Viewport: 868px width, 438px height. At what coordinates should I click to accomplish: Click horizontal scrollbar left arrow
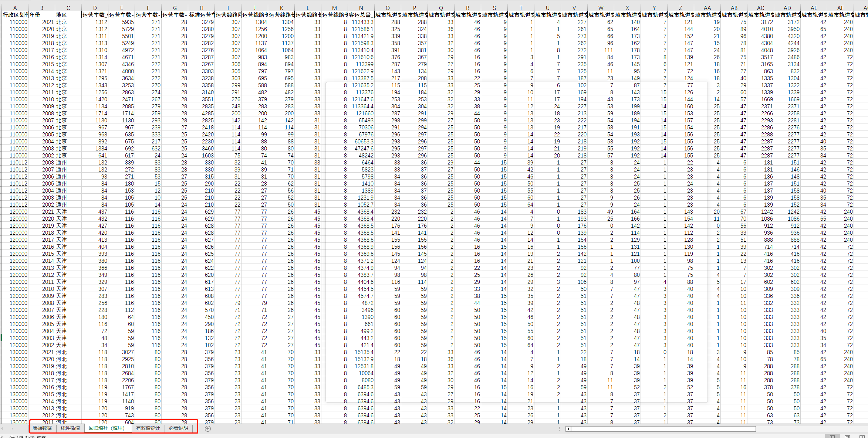point(568,429)
